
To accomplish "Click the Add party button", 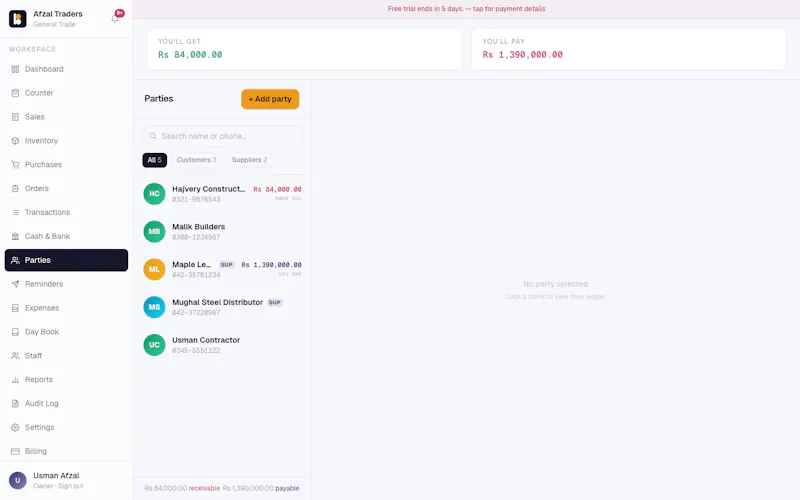I will coord(270,99).
